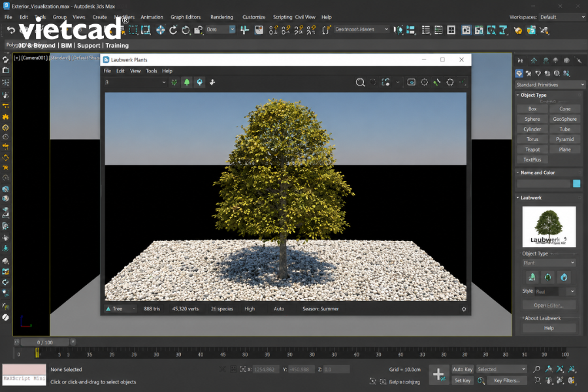Open the Standard Primitives dropdown
Screen dimensions: 588x392
click(550, 85)
